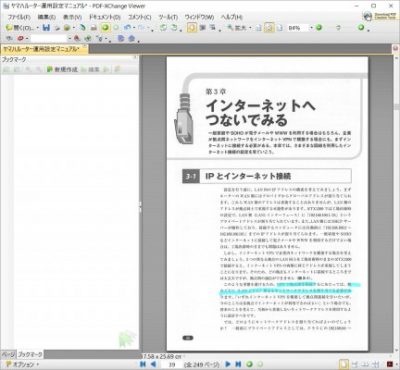Go to the next page
The height and width of the screenshot is (370, 400).
[228, 364]
